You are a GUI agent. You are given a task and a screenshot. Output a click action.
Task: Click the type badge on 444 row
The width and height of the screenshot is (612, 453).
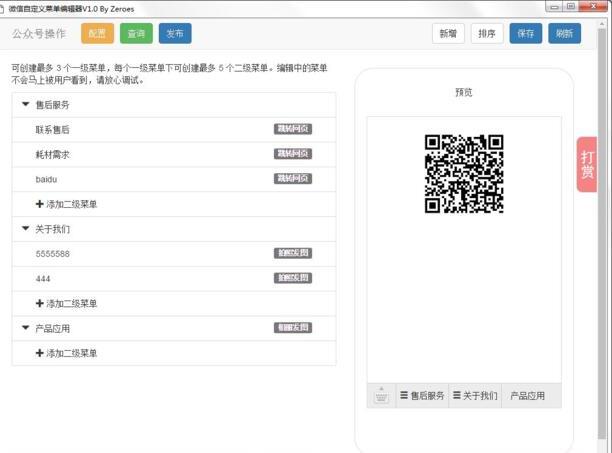tap(293, 278)
